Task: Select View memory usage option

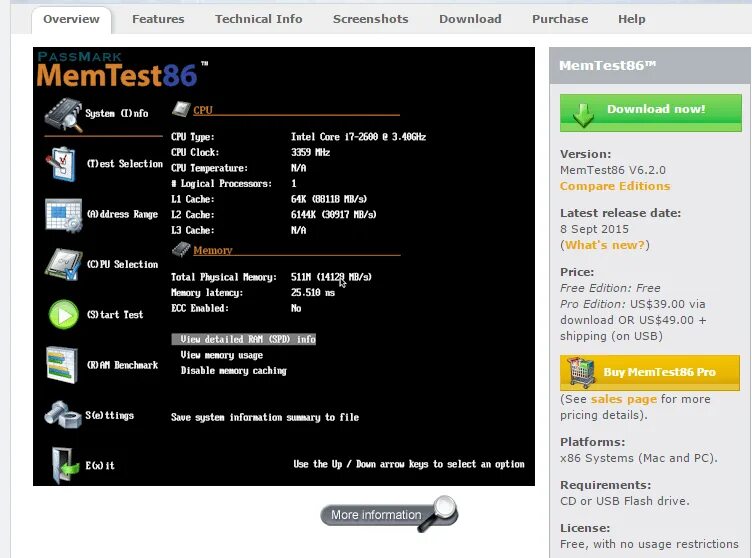Action: tap(222, 355)
